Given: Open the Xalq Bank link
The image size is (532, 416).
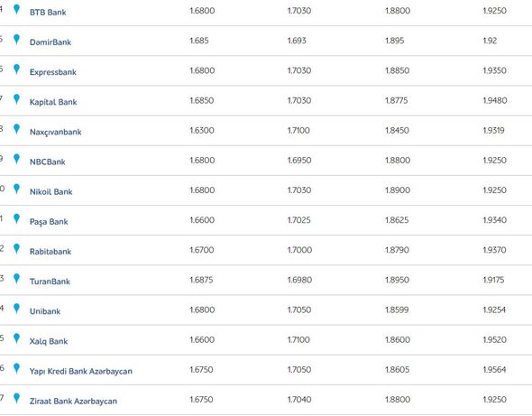Looking at the screenshot, I should tap(49, 341).
